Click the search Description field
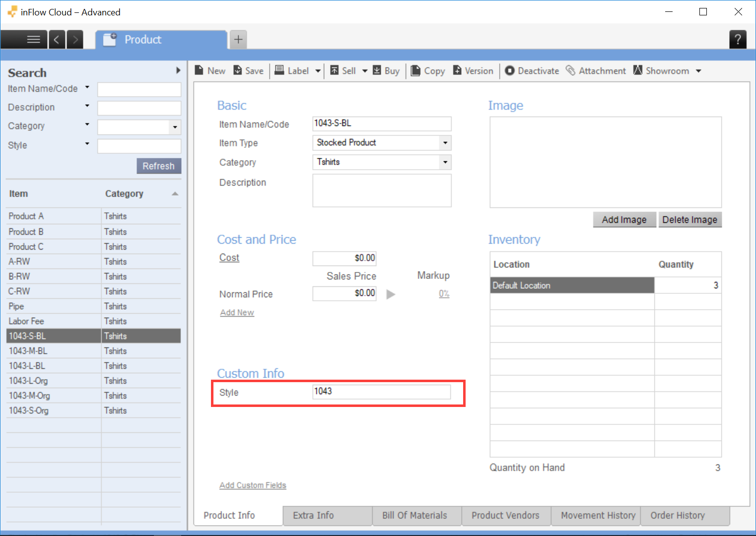The height and width of the screenshot is (536, 756). click(139, 108)
